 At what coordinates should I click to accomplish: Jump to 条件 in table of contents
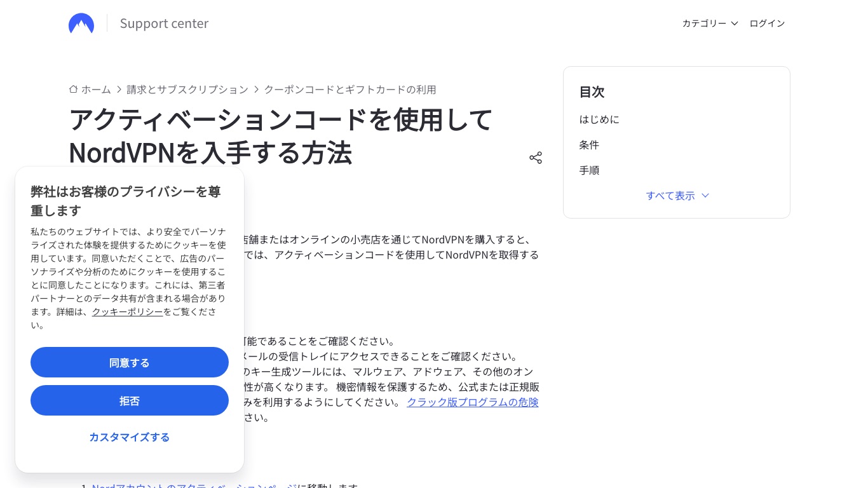[x=589, y=145]
